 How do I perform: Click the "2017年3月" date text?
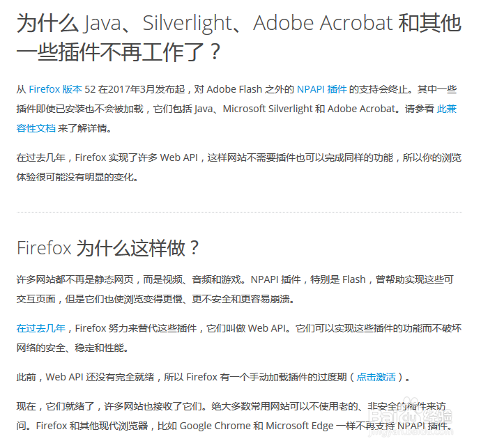click(136, 89)
